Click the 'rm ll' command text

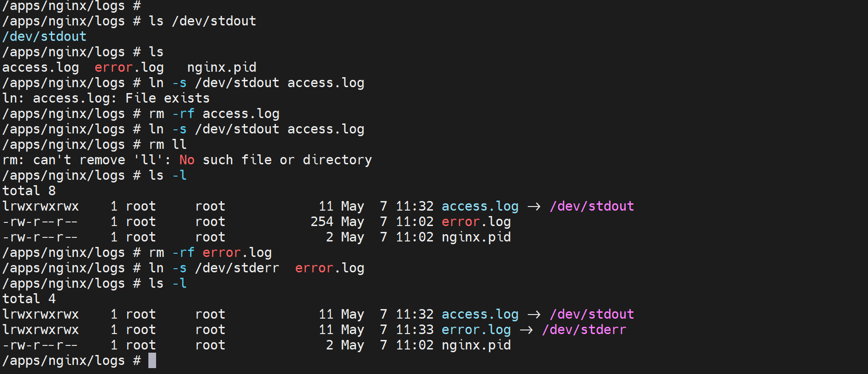(x=167, y=144)
